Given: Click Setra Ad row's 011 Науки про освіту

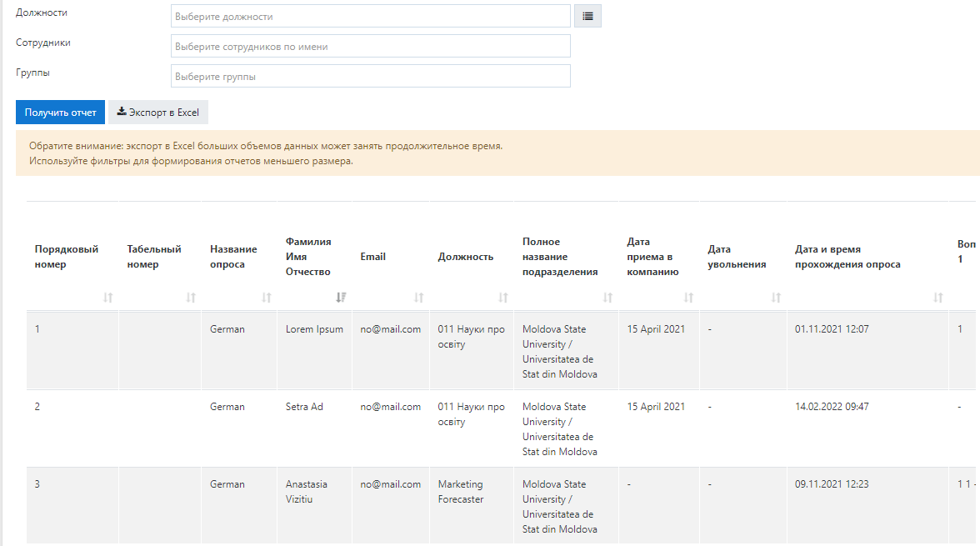Looking at the screenshot, I should click(x=472, y=414).
